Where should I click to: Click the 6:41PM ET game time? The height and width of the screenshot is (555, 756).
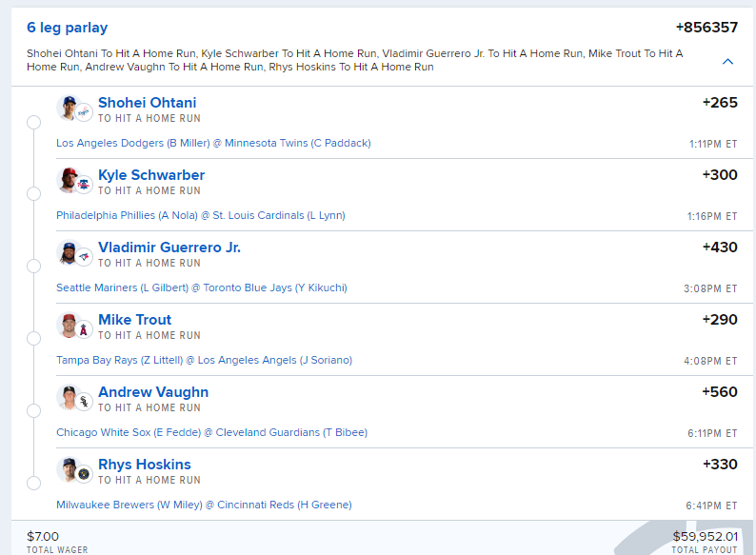(711, 505)
